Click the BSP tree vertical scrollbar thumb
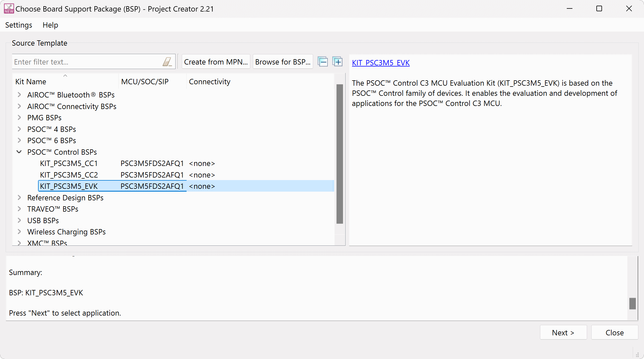644x359 pixels. [x=340, y=154]
